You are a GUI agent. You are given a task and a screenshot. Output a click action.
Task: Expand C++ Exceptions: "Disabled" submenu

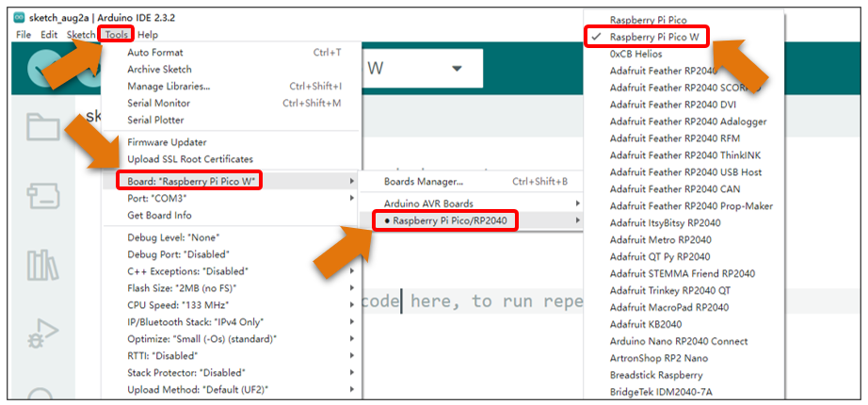click(232, 271)
